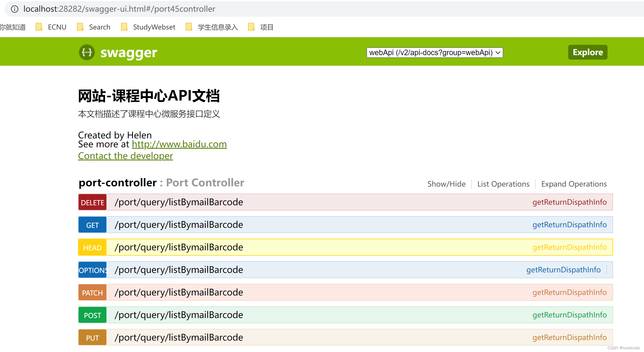The width and height of the screenshot is (644, 352).
Task: Open the webApi API definition dropdown
Action: (x=435, y=52)
